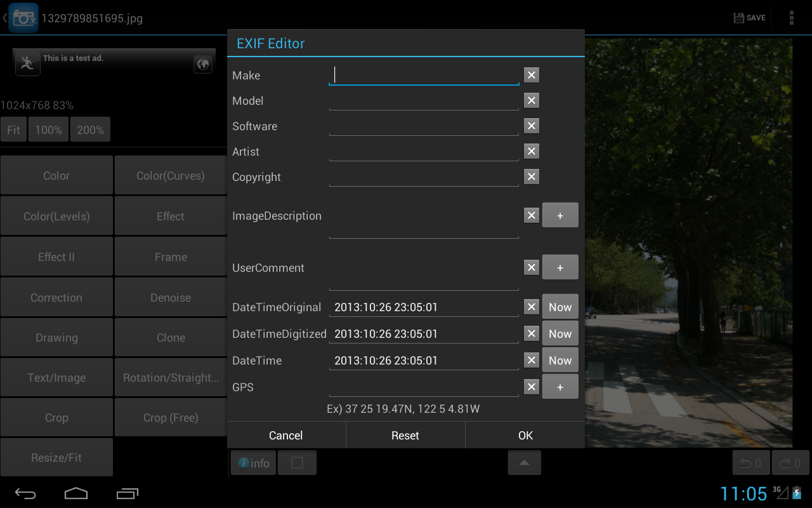Set DateTime to Now

[x=560, y=360]
